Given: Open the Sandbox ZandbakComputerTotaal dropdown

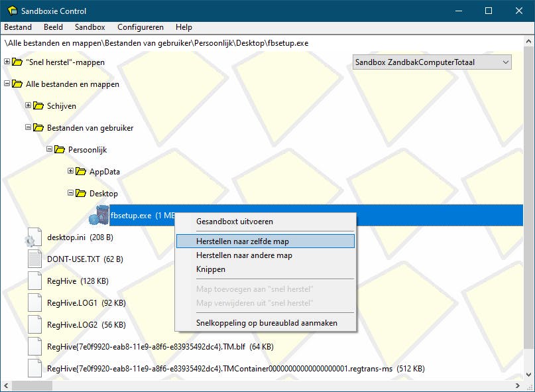Looking at the screenshot, I should pyautogui.click(x=432, y=62).
